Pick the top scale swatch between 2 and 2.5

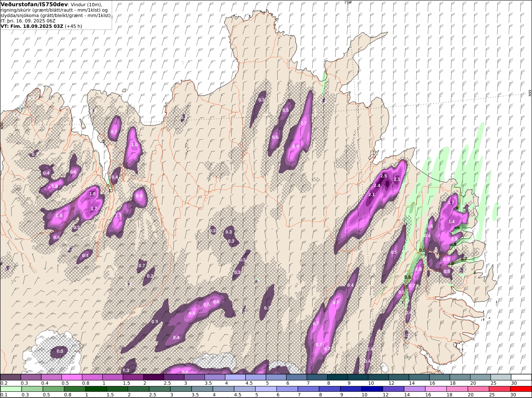[x=153, y=377]
